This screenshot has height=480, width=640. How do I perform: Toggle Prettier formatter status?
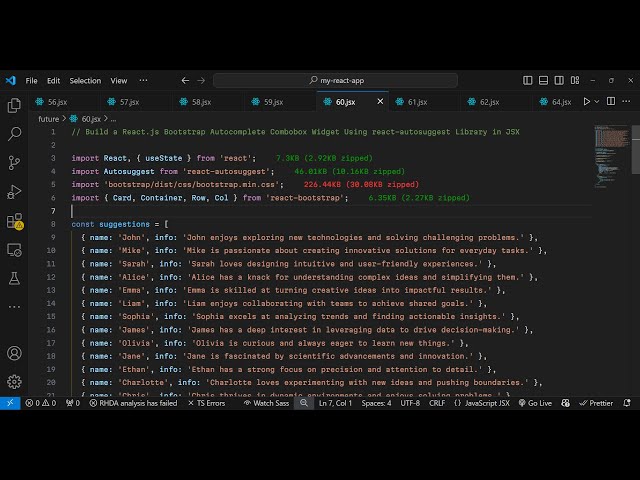[595, 403]
